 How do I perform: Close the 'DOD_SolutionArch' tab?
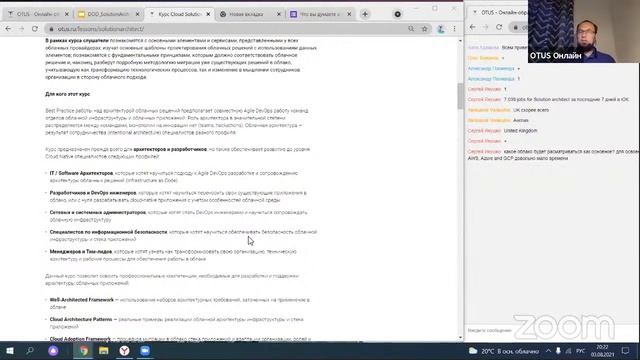[138, 14]
